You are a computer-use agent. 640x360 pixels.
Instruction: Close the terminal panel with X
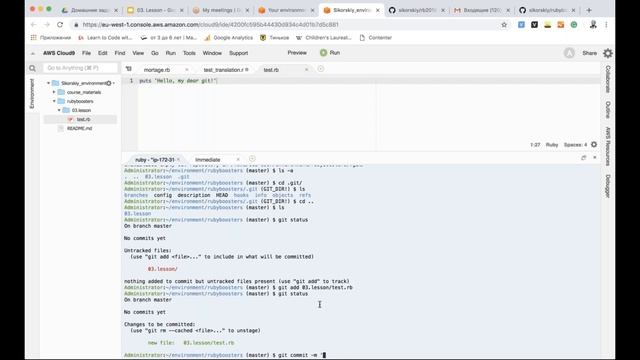point(595,158)
